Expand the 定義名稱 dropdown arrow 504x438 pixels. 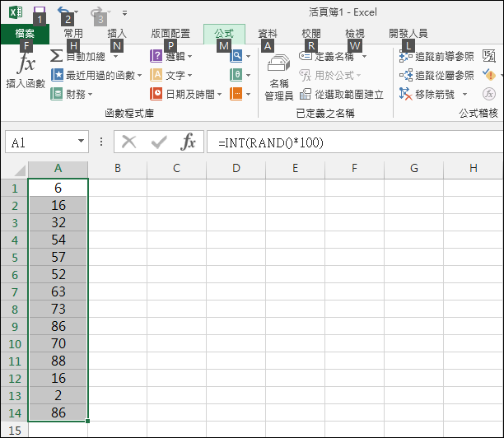point(364,56)
